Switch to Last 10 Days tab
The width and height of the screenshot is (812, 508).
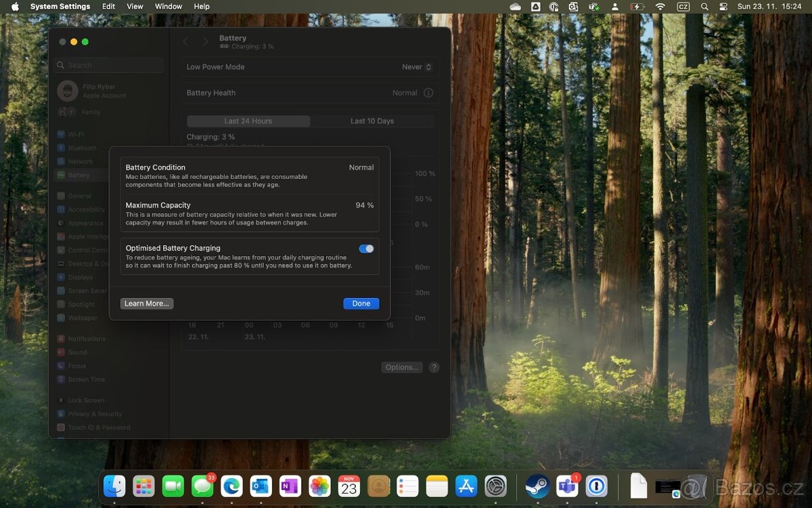[x=371, y=121]
